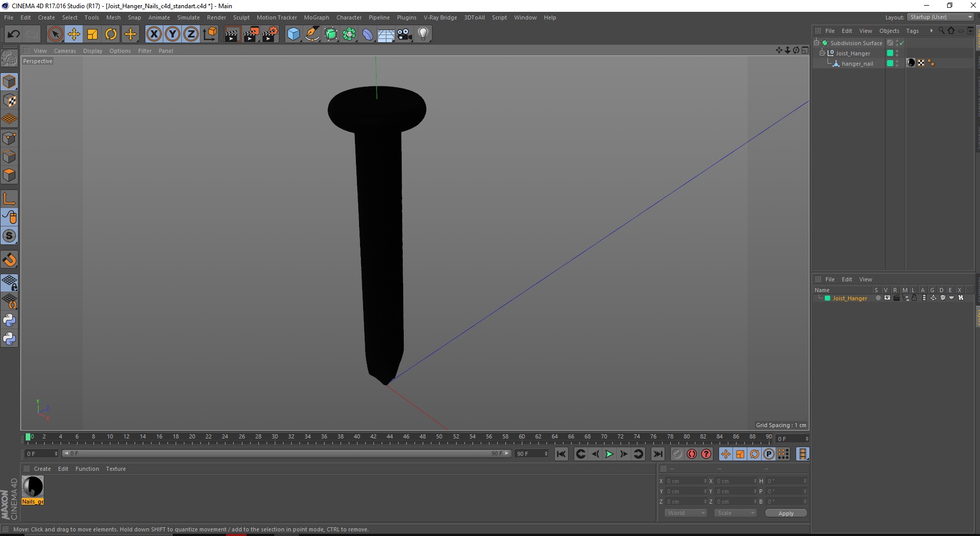
Task: Open the spline Pen tool
Action: (x=312, y=34)
